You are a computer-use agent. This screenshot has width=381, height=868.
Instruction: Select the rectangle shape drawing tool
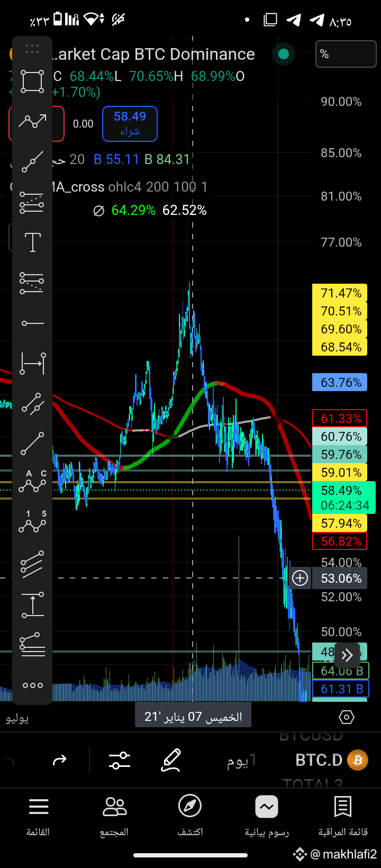tap(32, 82)
